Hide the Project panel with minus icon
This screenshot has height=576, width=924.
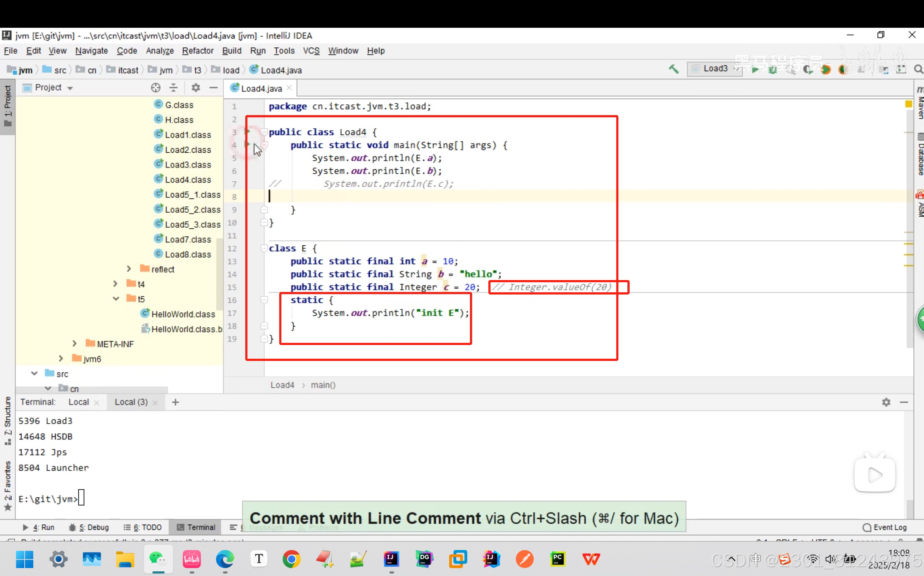click(213, 88)
